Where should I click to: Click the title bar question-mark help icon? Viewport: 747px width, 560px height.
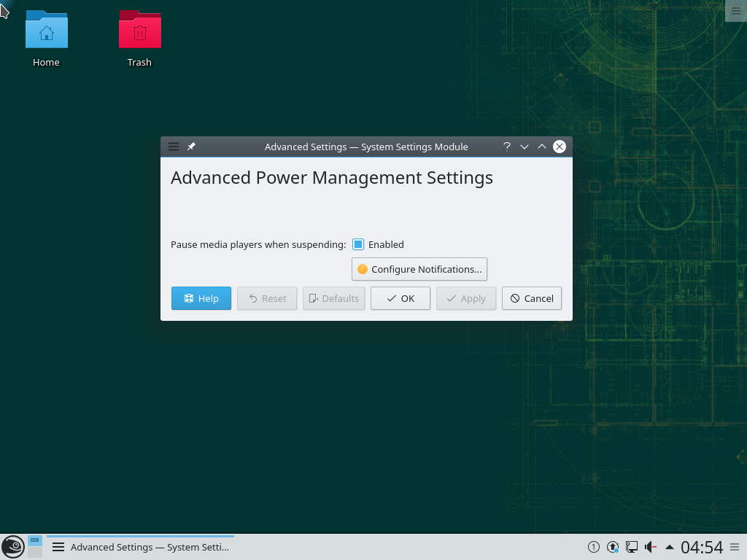[x=506, y=147]
